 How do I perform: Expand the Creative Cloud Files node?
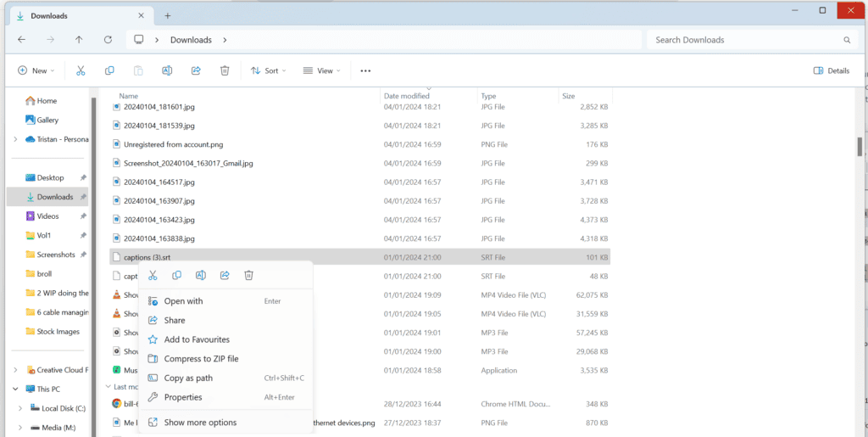[x=15, y=370]
